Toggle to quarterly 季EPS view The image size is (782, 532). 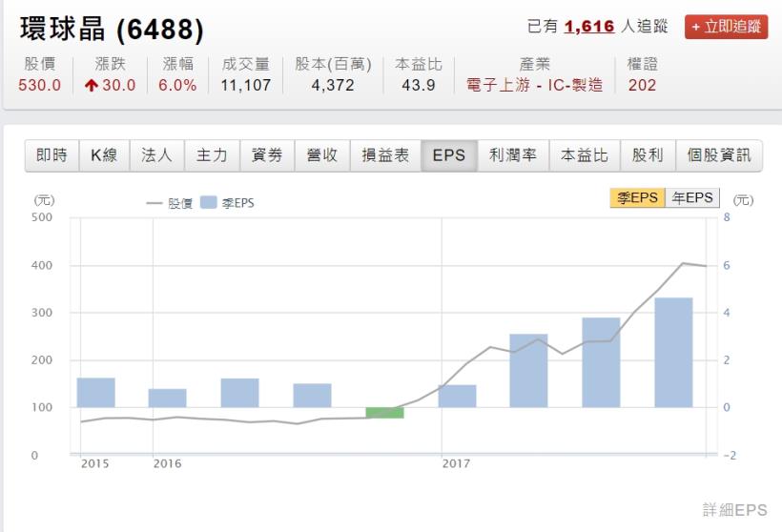coord(637,198)
